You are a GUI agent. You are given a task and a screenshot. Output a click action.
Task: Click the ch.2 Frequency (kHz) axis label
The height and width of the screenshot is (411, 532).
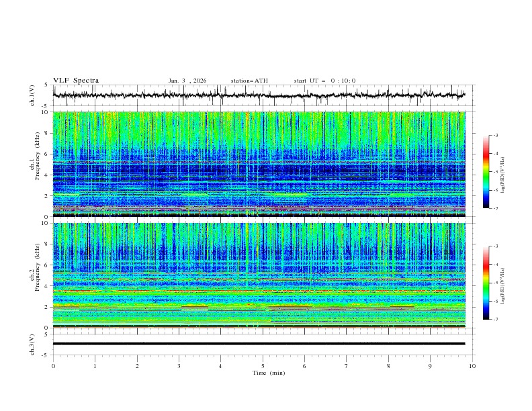(x=35, y=267)
